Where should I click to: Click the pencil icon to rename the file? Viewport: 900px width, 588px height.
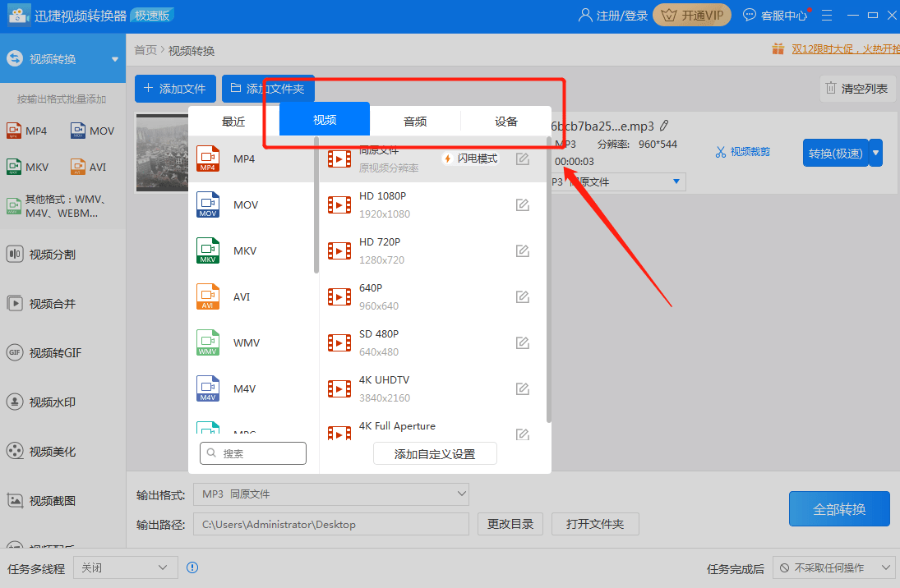click(x=664, y=126)
